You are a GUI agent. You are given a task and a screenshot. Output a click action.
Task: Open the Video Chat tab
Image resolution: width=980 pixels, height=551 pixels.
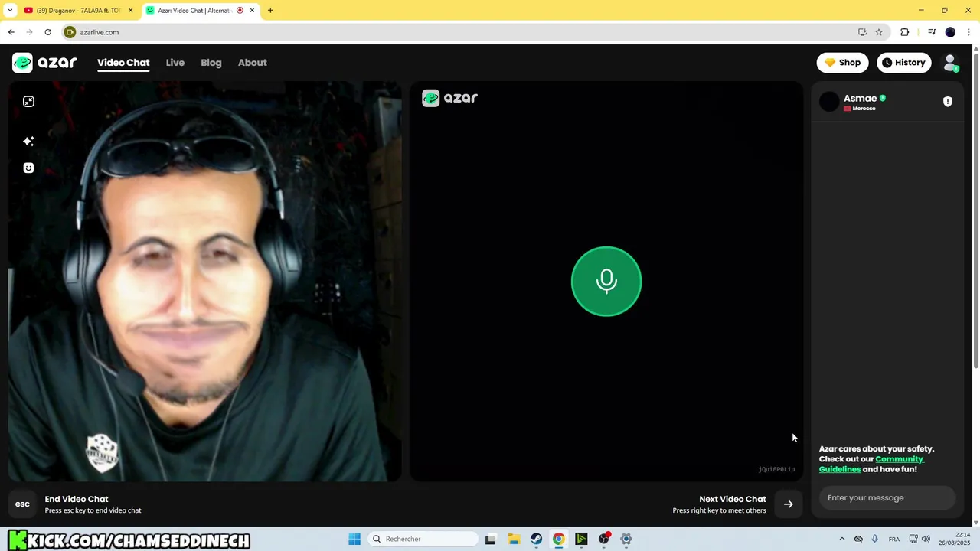[x=123, y=63]
